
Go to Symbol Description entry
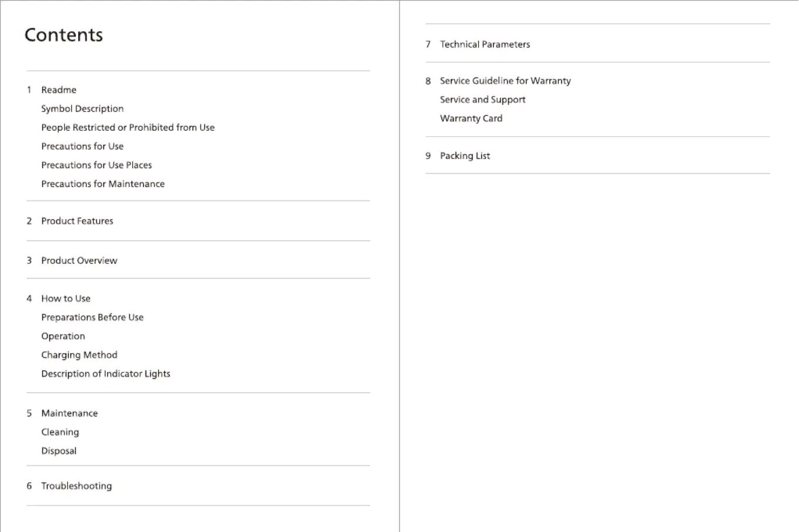(x=82, y=109)
